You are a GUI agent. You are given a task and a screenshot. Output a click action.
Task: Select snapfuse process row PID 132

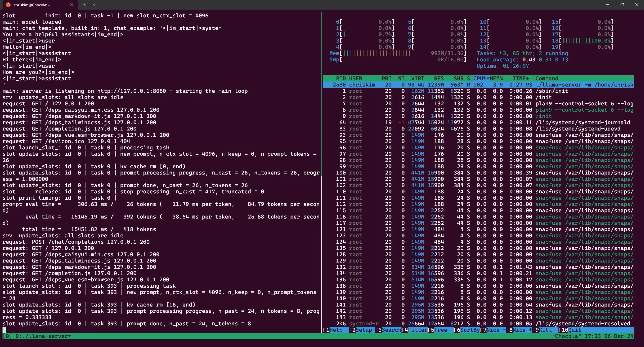(478, 267)
